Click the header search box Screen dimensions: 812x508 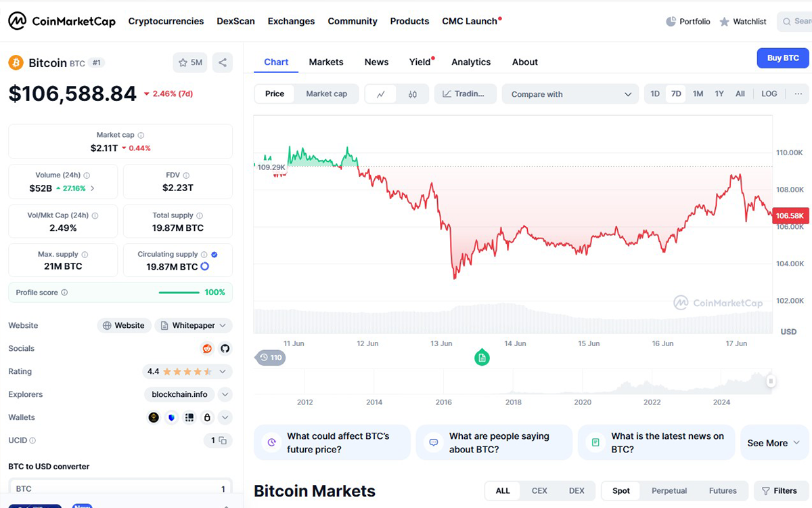(794, 22)
